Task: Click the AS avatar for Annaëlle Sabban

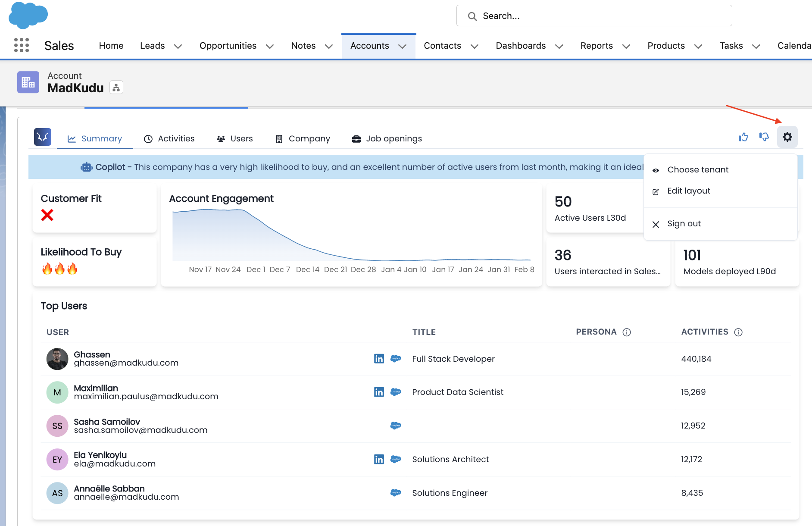Action: pyautogui.click(x=57, y=493)
